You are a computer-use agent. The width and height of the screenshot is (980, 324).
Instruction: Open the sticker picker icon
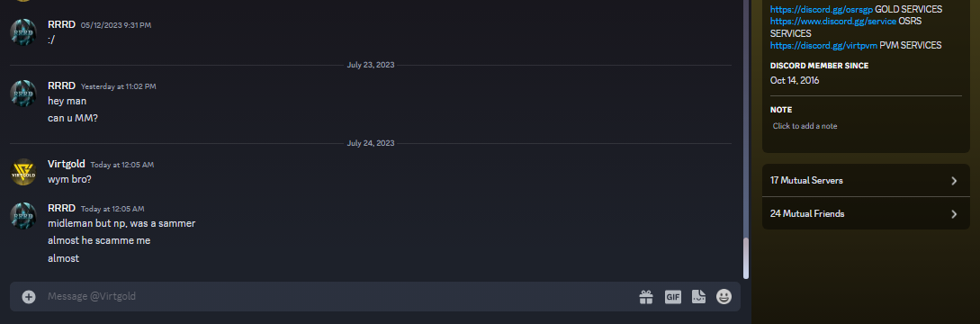pyautogui.click(x=698, y=297)
